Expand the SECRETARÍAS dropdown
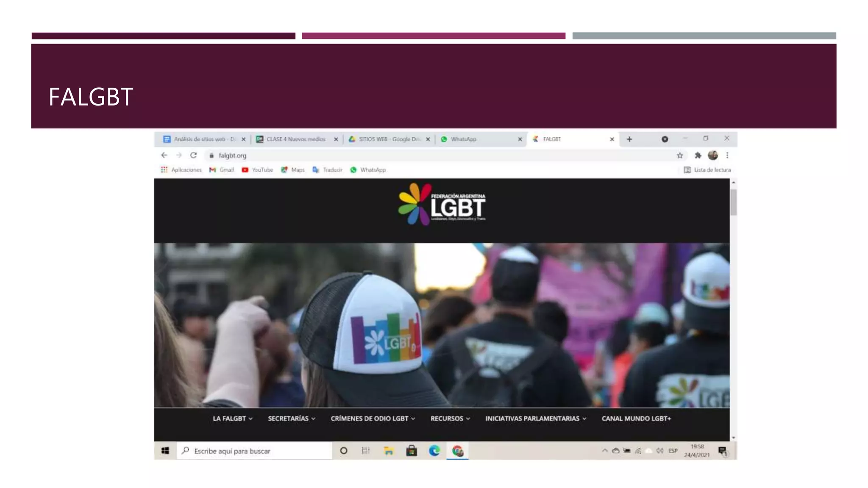 coord(292,419)
